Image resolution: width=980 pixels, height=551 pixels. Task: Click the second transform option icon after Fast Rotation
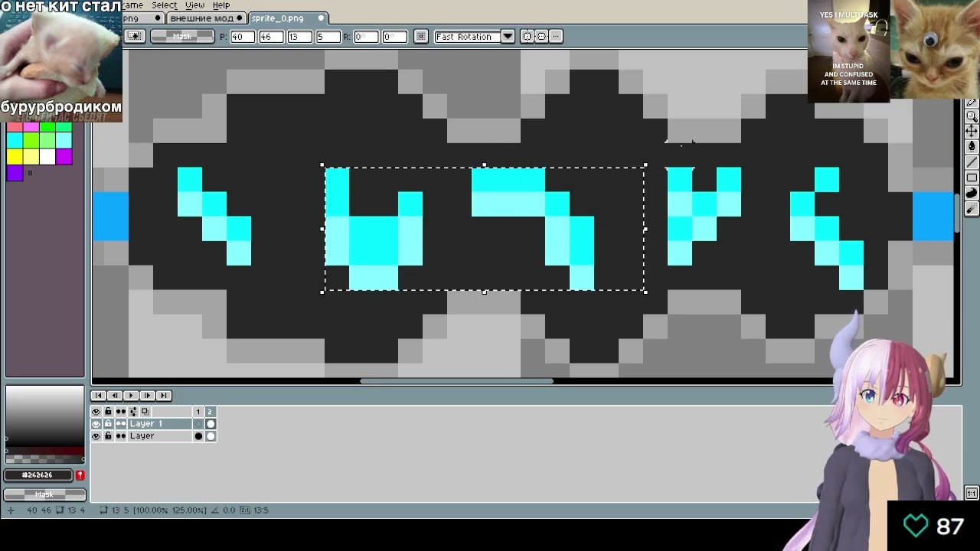(x=542, y=36)
